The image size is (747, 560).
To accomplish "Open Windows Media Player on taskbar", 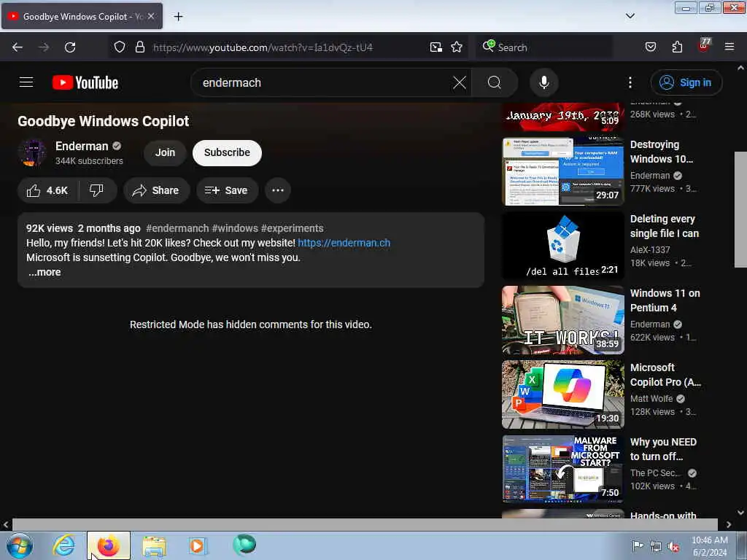I will point(198,545).
